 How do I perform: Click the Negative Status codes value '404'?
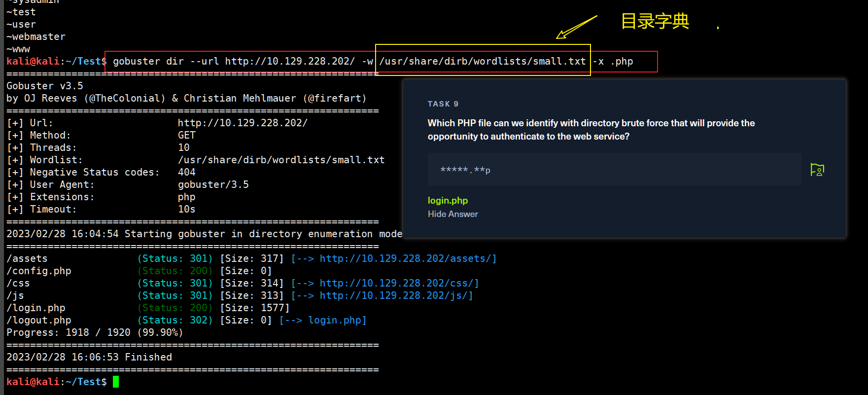point(187,172)
